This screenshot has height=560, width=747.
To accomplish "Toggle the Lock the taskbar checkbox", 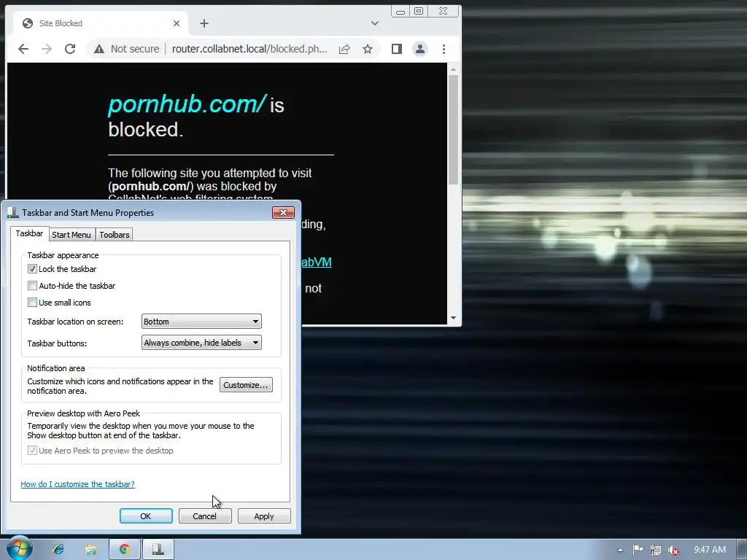I will click(32, 269).
